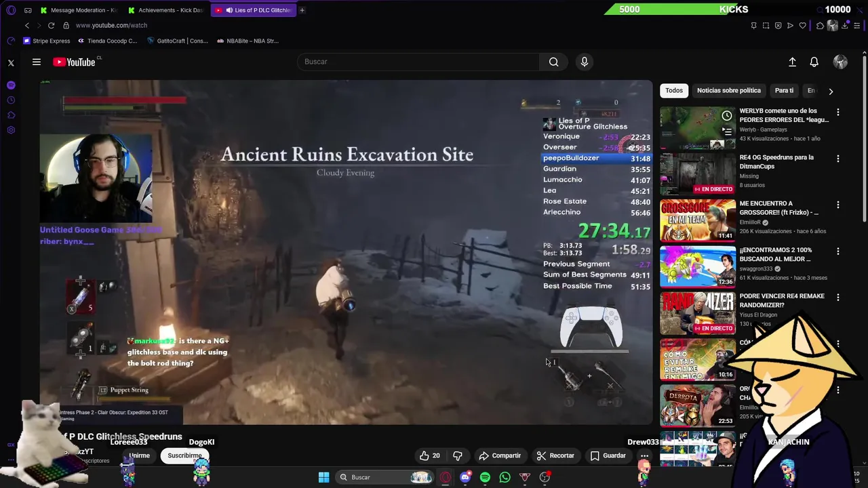The height and width of the screenshot is (488, 868).
Task: Open WhatsApp from the taskbar
Action: tap(505, 477)
